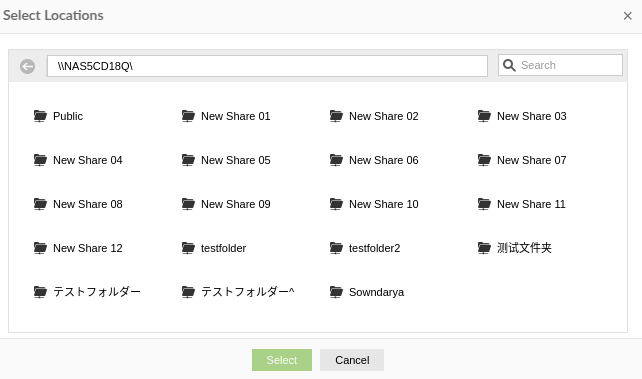642x379 pixels.
Task: Select the Sowndarya label
Action: click(376, 292)
